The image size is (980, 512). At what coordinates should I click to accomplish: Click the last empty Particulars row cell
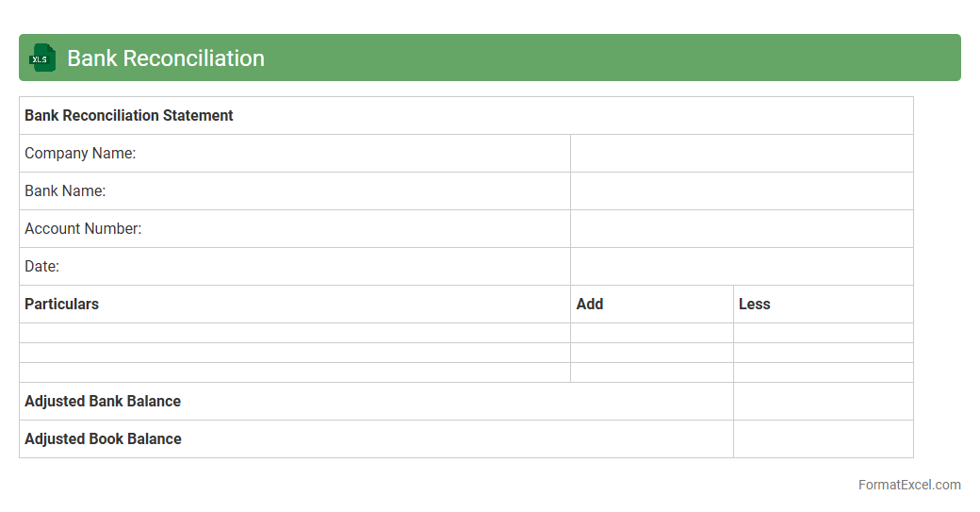click(x=294, y=372)
